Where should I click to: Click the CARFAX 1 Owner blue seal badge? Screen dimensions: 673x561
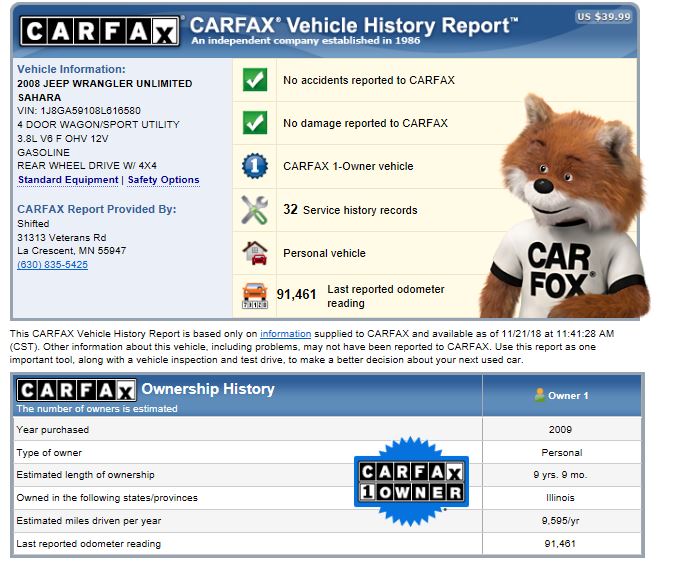pyautogui.click(x=411, y=482)
